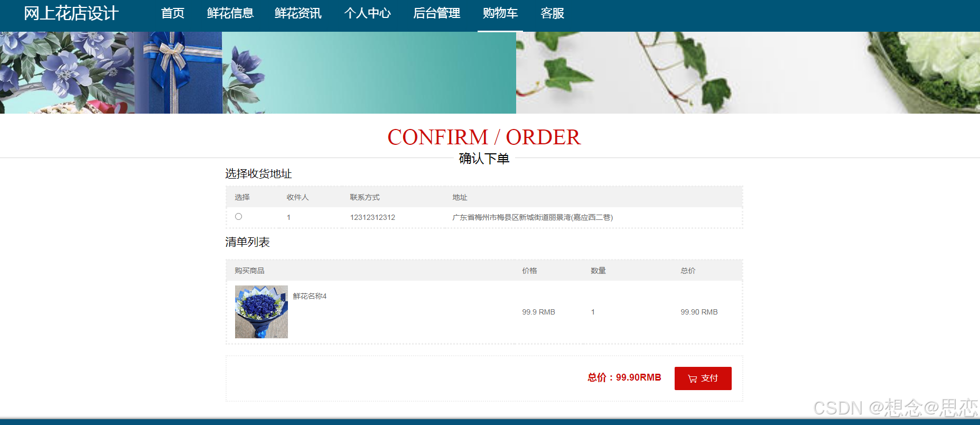Click the 收件人 column header
The image size is (980, 425).
(x=297, y=197)
